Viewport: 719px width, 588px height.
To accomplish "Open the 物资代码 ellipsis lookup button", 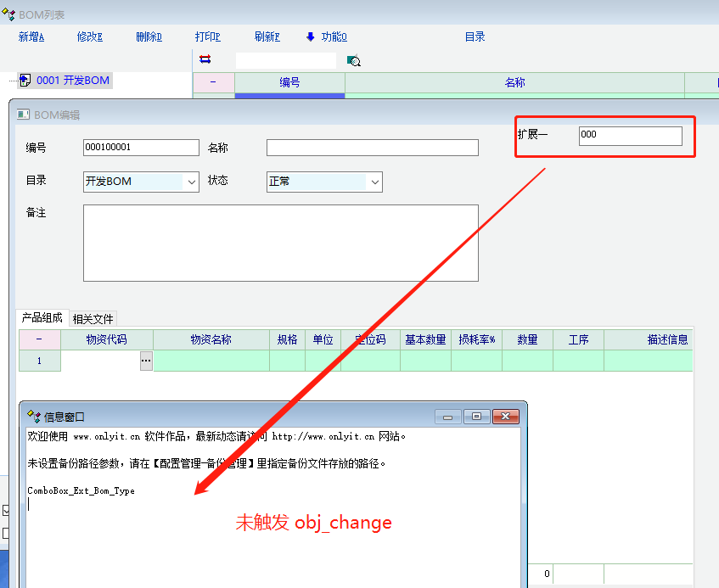I will pyautogui.click(x=146, y=361).
